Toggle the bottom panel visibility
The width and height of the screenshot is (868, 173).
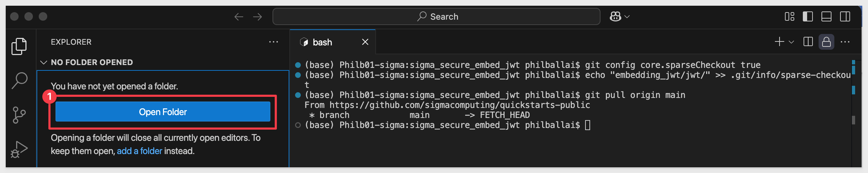click(826, 17)
